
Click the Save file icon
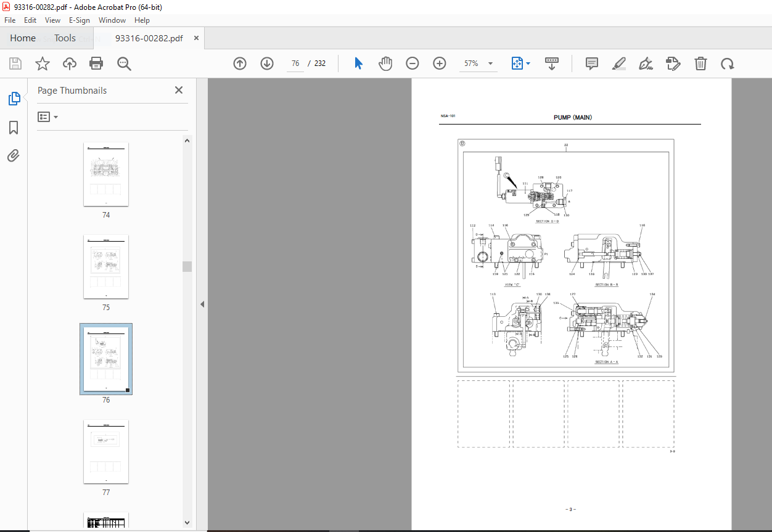coord(15,63)
